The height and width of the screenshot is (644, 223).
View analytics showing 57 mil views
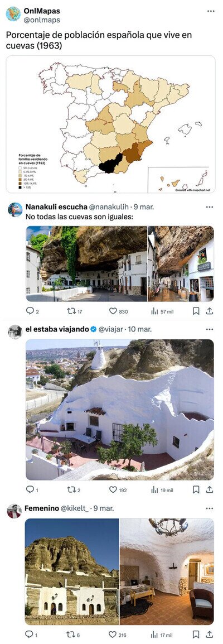click(162, 311)
